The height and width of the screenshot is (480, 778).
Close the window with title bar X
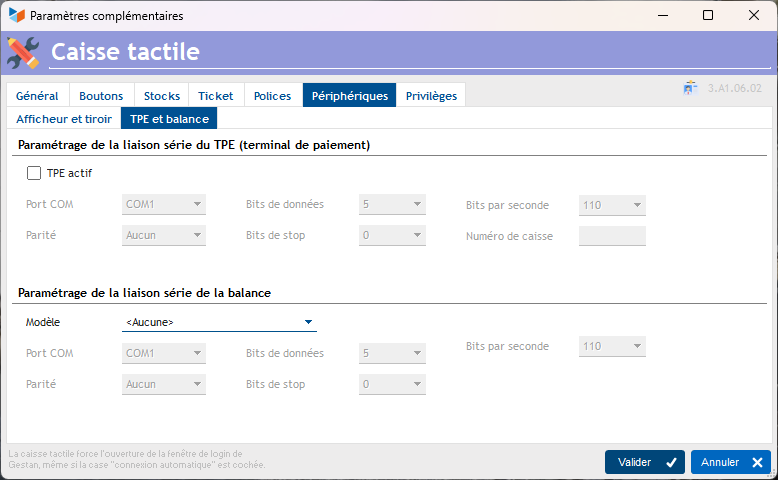coord(754,16)
